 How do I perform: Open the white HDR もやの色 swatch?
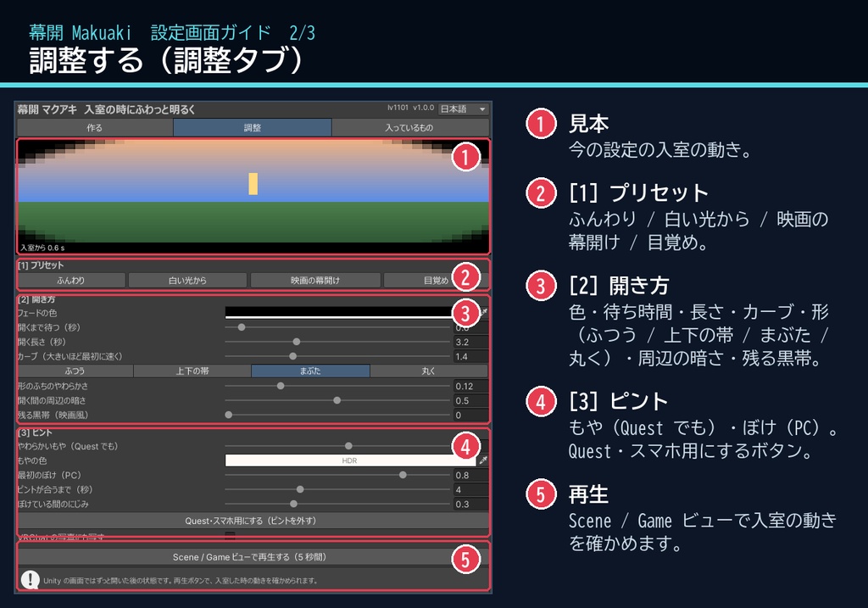[x=350, y=460]
